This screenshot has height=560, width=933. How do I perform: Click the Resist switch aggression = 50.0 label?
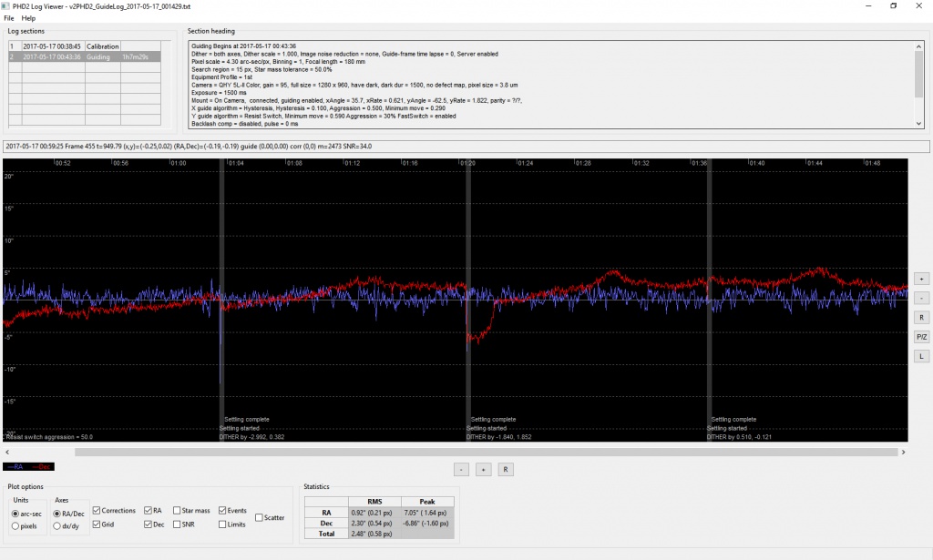click(x=49, y=437)
